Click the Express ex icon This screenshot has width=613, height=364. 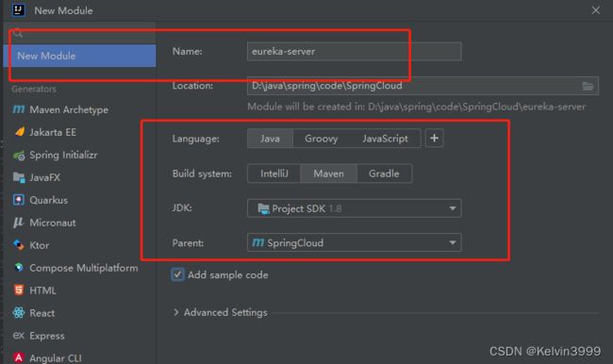18,335
